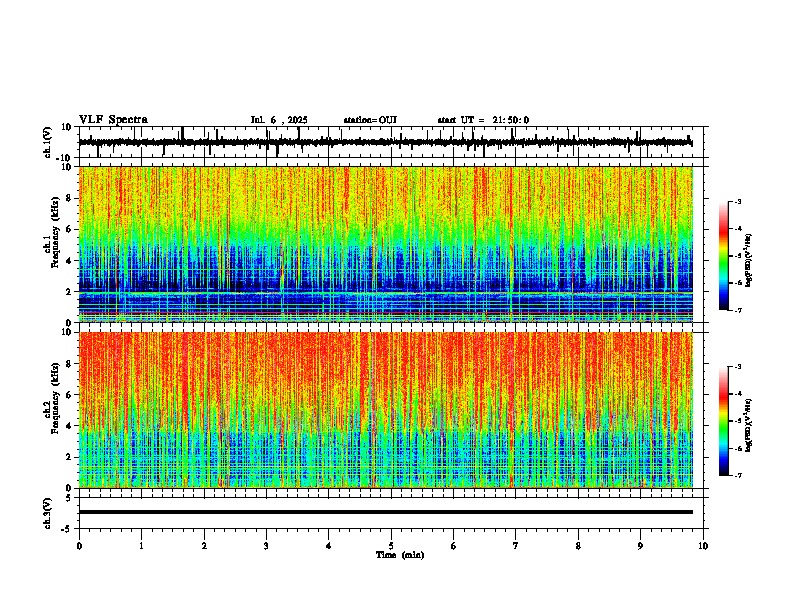This screenshot has height=612, width=792.
Task: Click the time axis tick label "0"
Action: [79, 546]
